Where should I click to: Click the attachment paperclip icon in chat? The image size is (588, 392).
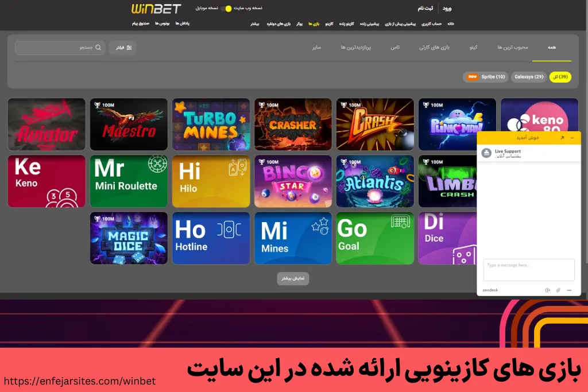click(558, 290)
